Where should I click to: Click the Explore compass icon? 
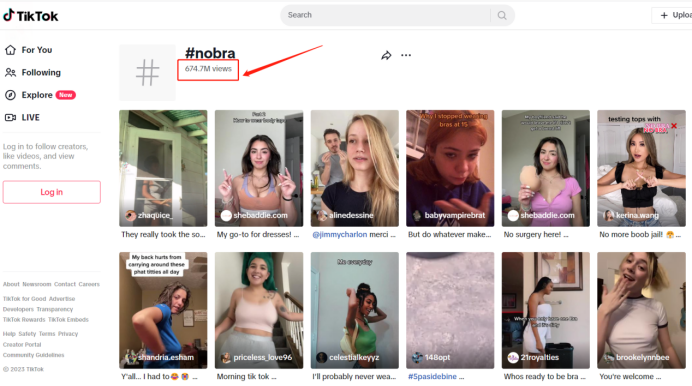pyautogui.click(x=10, y=95)
